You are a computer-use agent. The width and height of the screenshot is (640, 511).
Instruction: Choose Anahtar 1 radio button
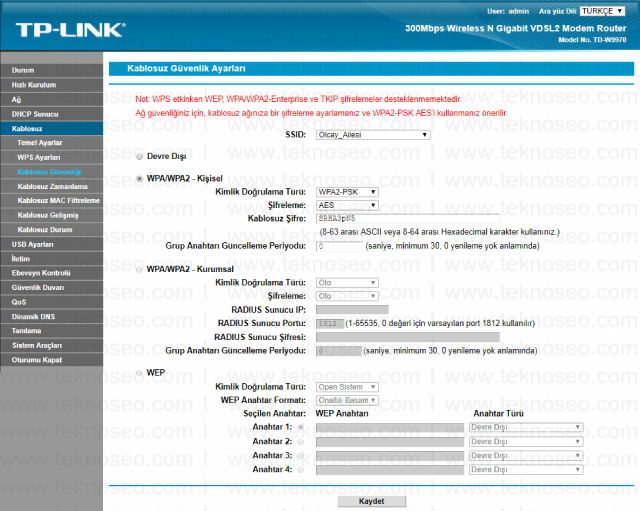tap(301, 427)
